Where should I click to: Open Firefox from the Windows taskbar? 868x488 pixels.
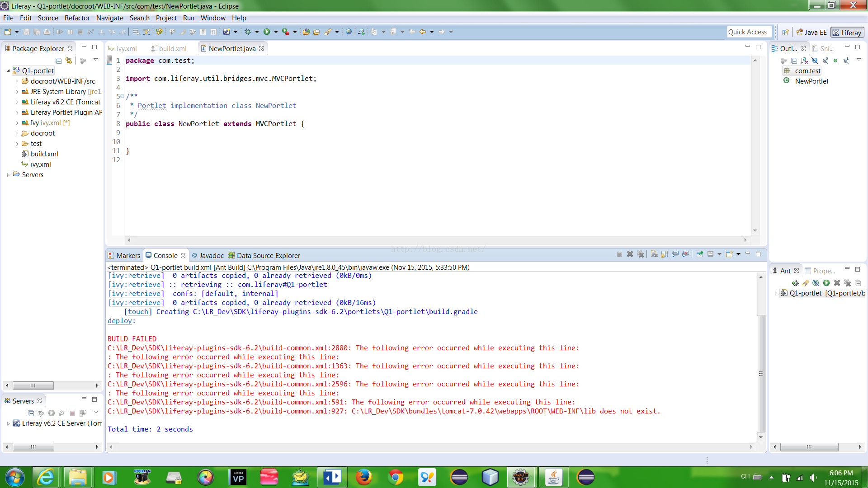pyautogui.click(x=364, y=477)
